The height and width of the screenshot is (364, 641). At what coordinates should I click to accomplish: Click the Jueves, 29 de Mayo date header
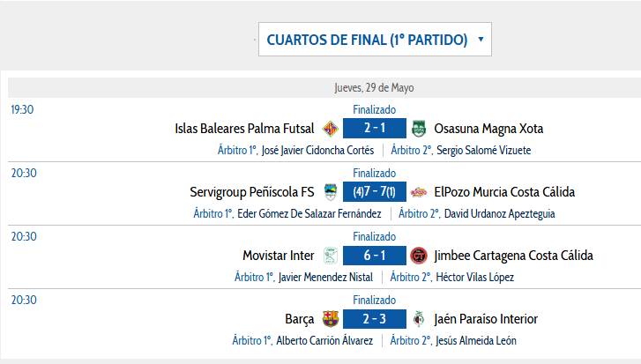coord(374,88)
